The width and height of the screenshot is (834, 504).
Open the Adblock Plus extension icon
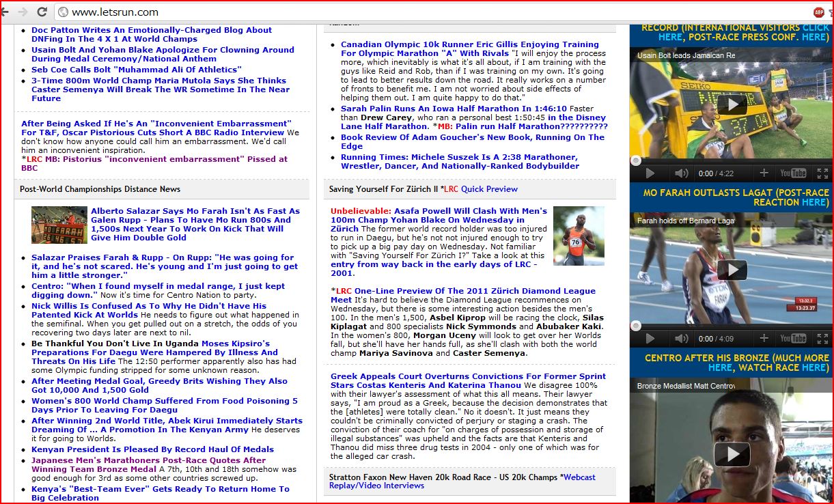[819, 12]
